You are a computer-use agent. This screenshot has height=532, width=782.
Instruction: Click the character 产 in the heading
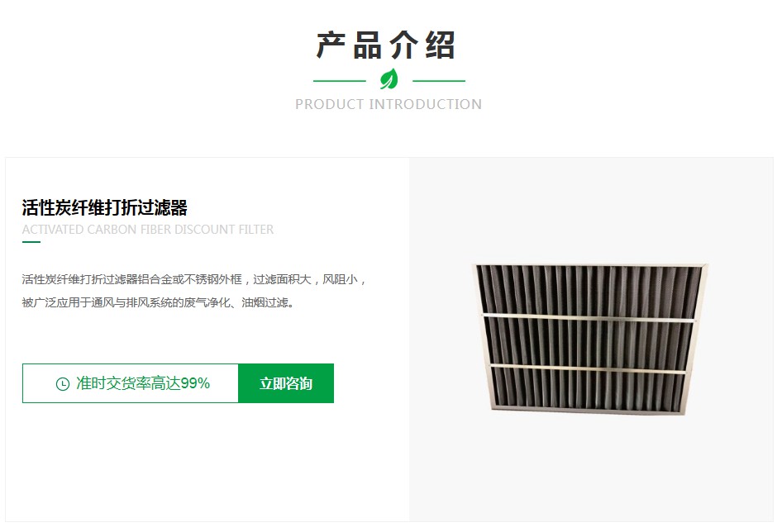click(331, 45)
